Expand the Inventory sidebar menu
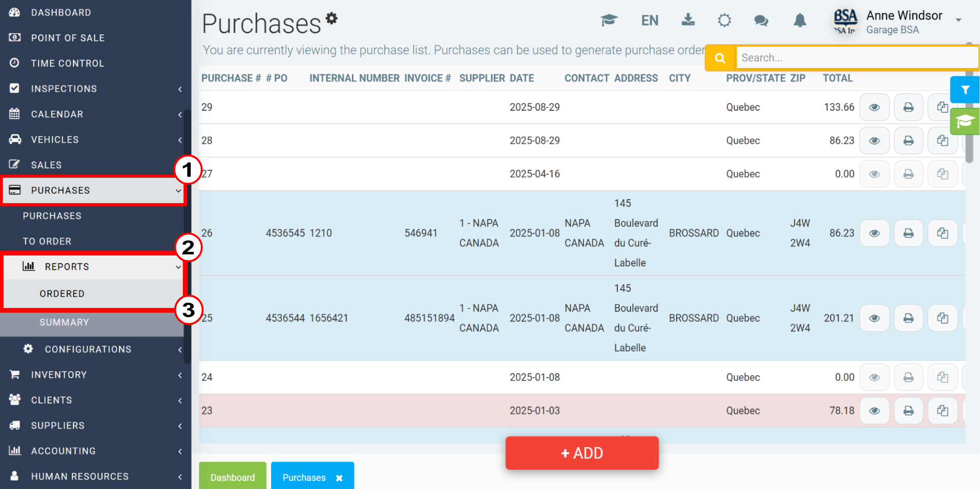Viewport: 980px width, 489px height. [95, 375]
